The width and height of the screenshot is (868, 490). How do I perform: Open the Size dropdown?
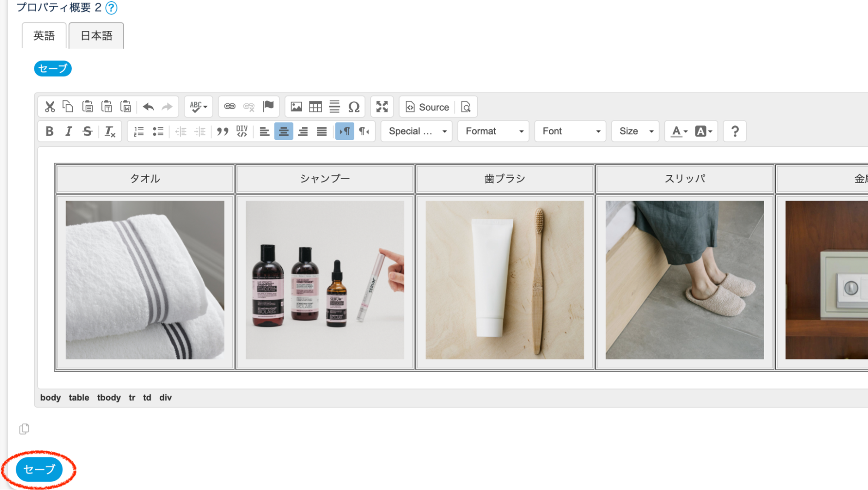635,132
